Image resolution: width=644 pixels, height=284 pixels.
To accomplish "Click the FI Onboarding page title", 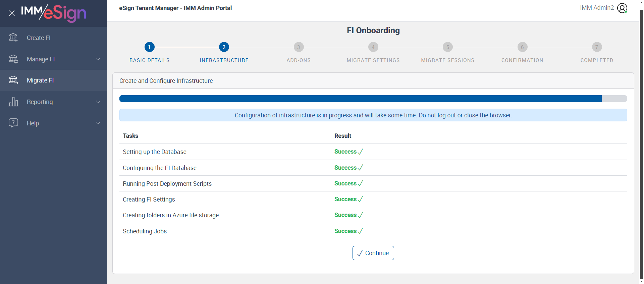I will click(x=373, y=31).
